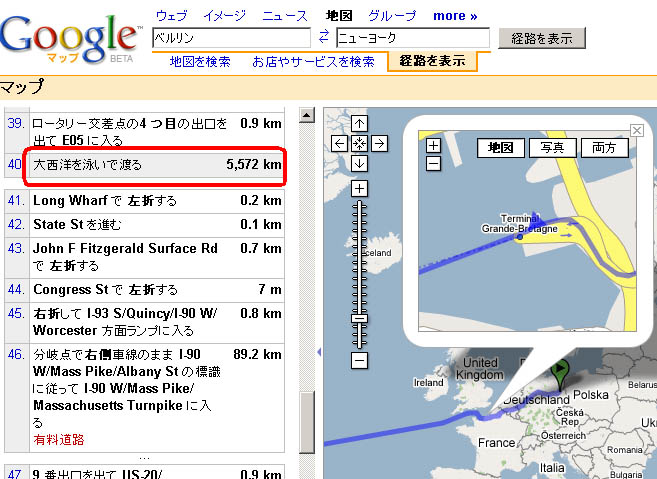Image resolution: width=657 pixels, height=479 pixels.
Task: Click the ロータリー交差点 E05 step text
Action: tap(130, 132)
